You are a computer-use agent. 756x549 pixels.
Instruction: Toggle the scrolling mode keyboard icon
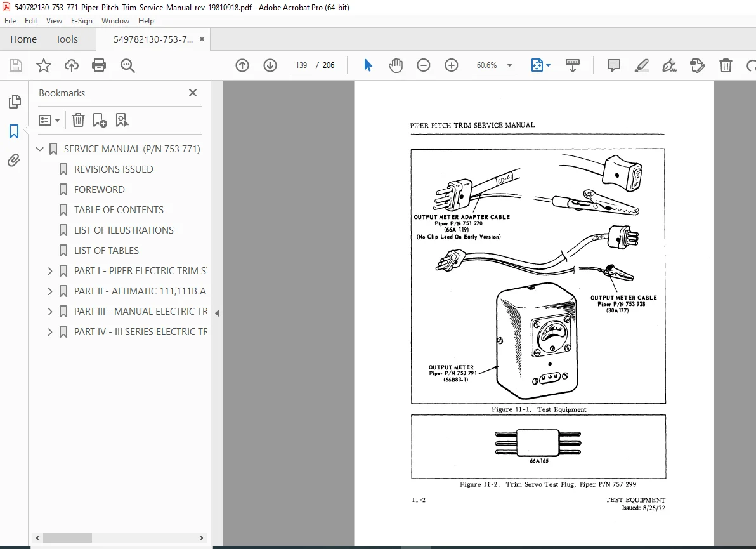[572, 65]
